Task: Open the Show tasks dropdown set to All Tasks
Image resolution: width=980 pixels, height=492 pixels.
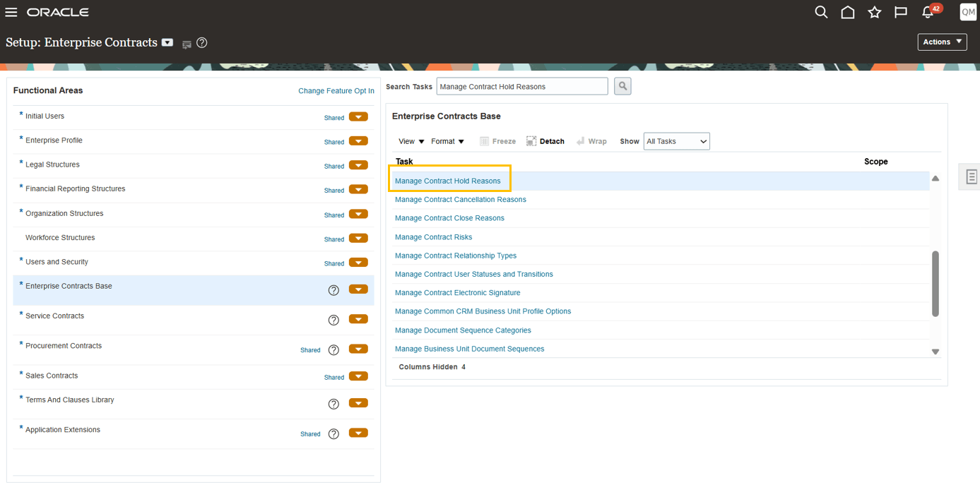Action: tap(675, 140)
